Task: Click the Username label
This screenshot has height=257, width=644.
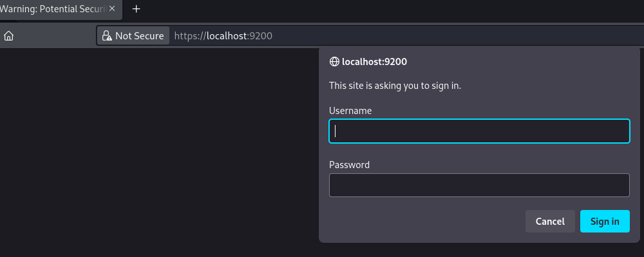Action: click(x=350, y=110)
